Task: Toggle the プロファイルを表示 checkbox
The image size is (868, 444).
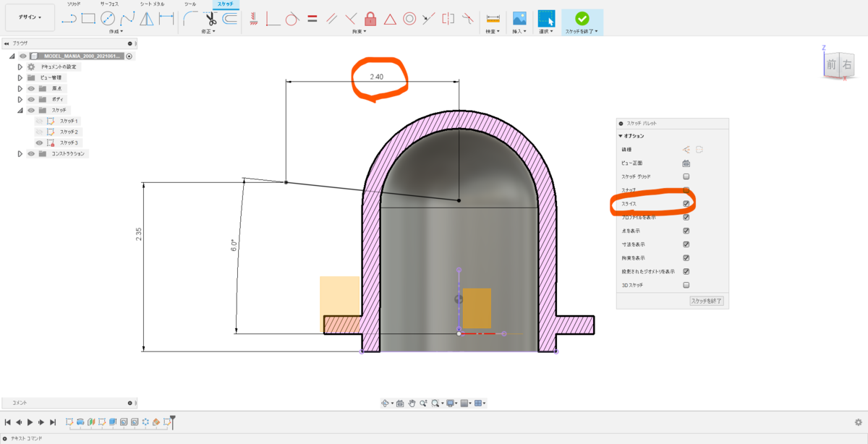Action: click(x=686, y=217)
